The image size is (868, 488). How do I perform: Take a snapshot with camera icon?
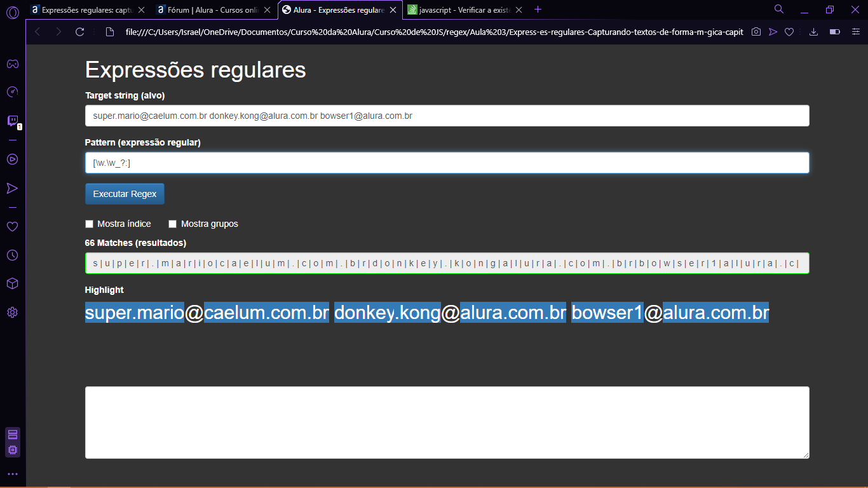coord(756,32)
